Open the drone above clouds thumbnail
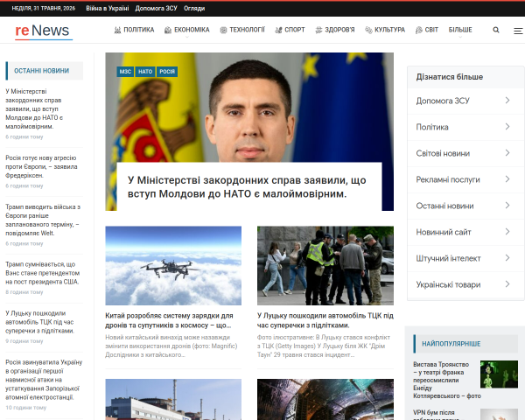This screenshot has height=420, width=525. (x=173, y=266)
